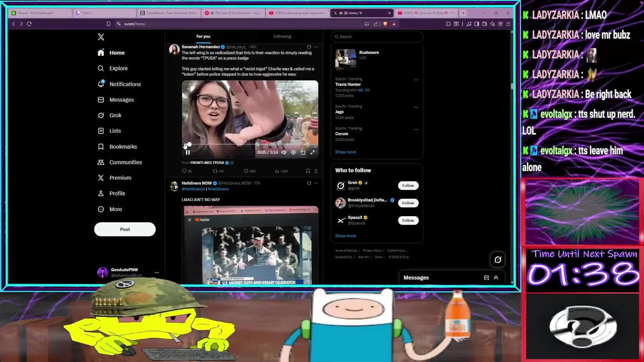Reload the page in the browser
Image resolution: width=644 pixels, height=362 pixels.
click(x=29, y=24)
